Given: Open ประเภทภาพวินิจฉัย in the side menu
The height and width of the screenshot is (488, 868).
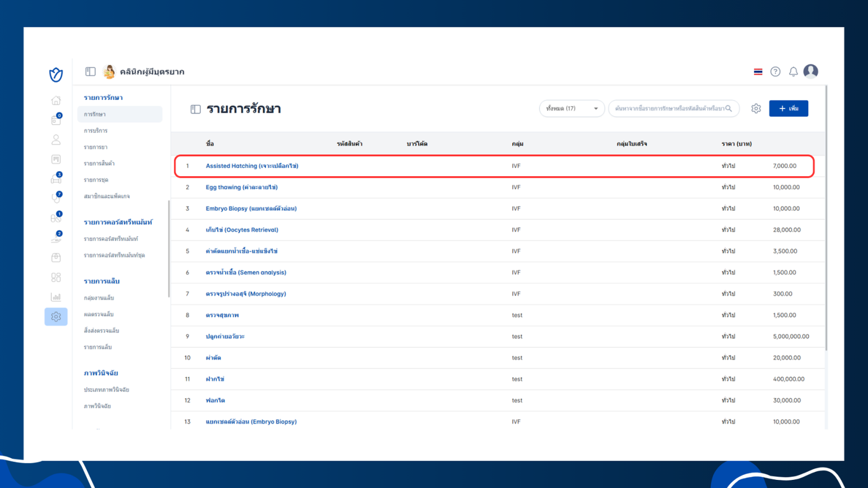Looking at the screenshot, I should (107, 389).
